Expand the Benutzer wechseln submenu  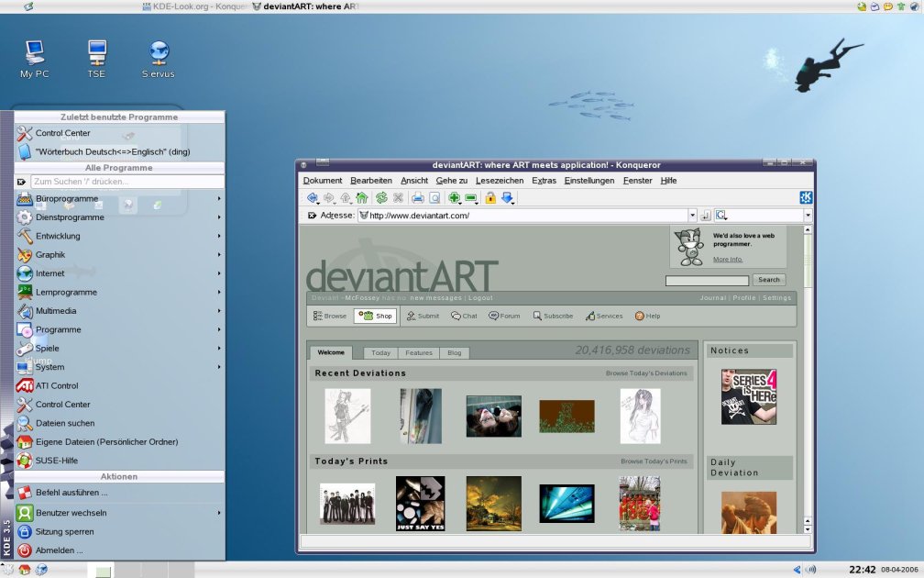click(119, 513)
